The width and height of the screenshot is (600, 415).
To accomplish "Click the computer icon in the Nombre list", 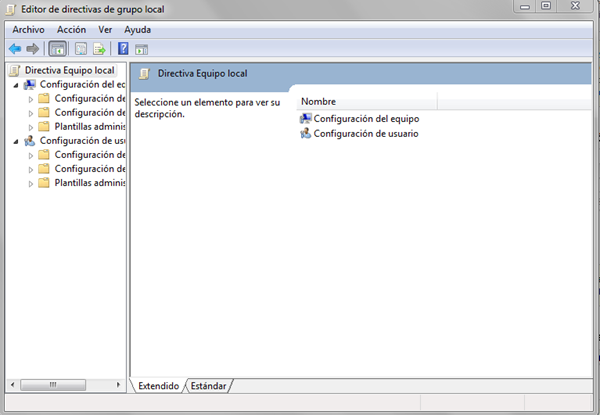I will [305, 119].
